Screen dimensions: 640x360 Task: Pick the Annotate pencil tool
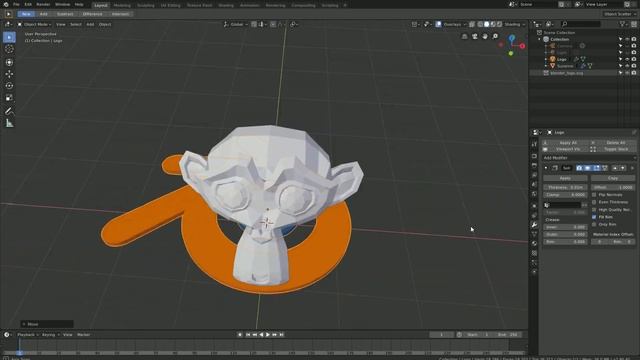point(9,111)
